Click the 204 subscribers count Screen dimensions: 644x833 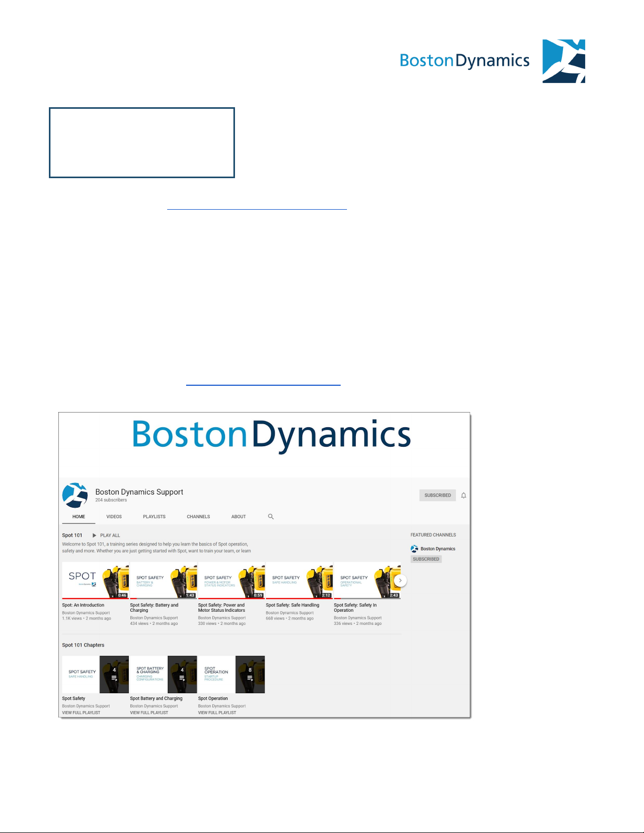111,500
